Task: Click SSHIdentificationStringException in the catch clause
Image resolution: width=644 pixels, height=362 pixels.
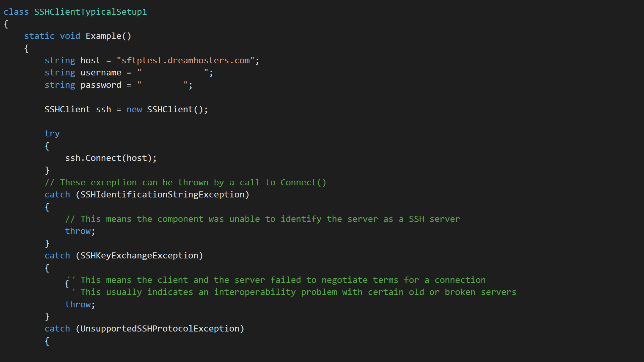Action: coord(162,195)
